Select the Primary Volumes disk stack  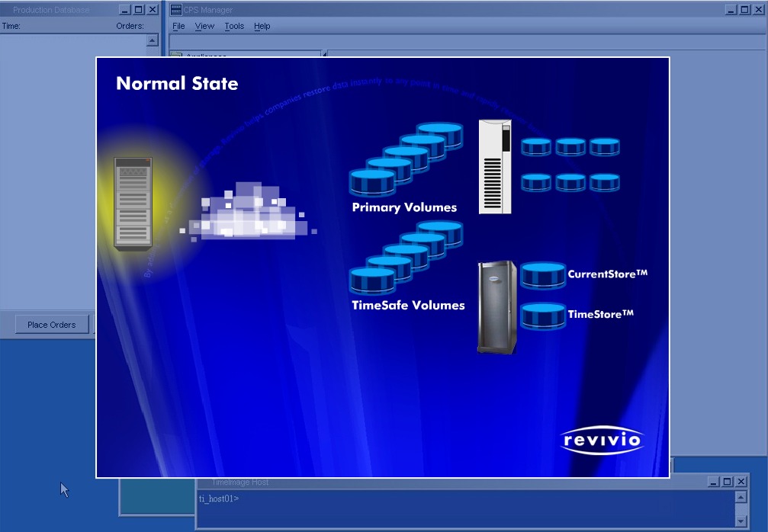click(406, 159)
